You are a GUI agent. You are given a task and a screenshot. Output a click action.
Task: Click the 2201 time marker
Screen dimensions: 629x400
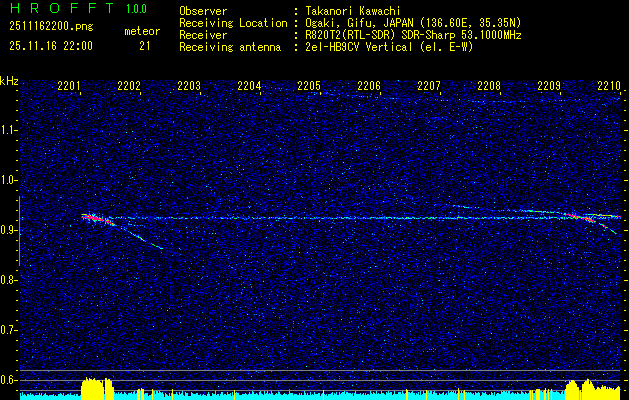point(69,85)
